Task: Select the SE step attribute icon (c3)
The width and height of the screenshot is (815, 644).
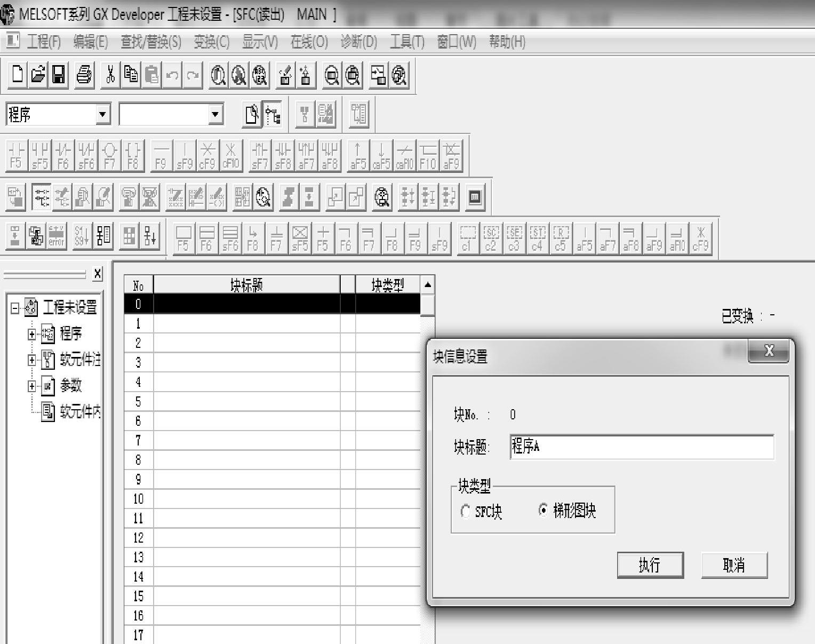Action: [514, 237]
